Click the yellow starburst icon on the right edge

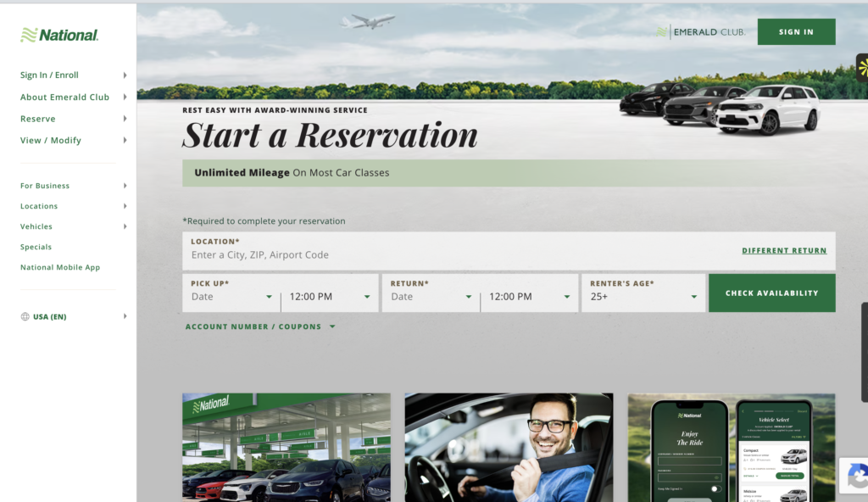862,68
